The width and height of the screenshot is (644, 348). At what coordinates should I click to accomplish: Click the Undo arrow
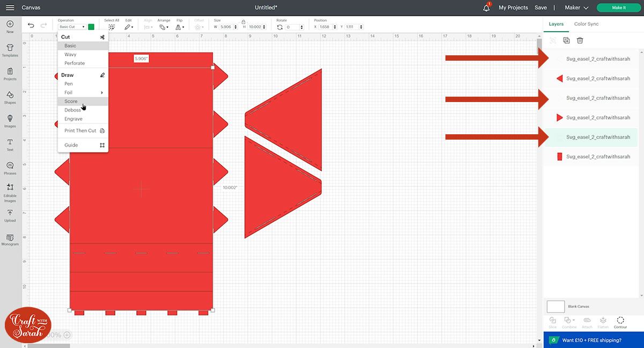point(31,26)
